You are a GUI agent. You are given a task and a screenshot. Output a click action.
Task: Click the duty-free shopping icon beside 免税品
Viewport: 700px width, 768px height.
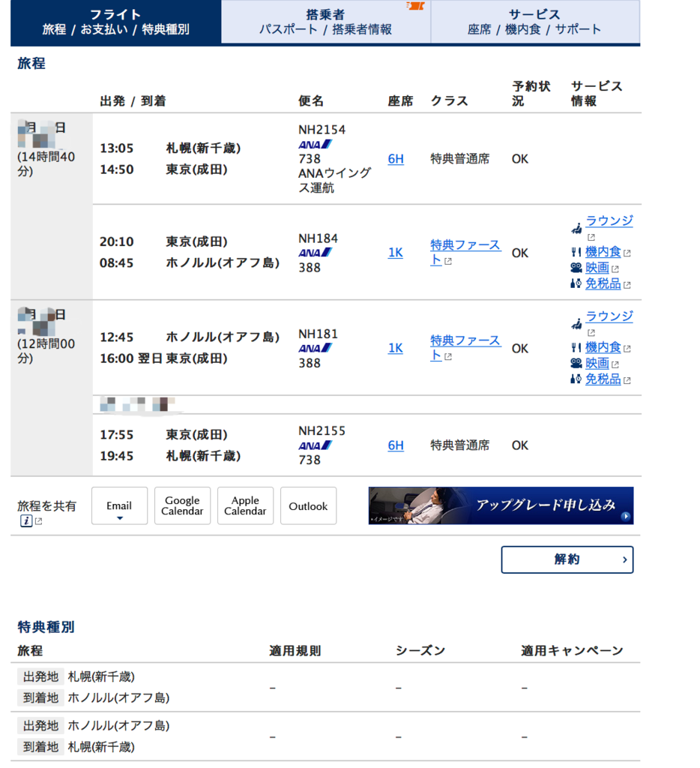(576, 283)
